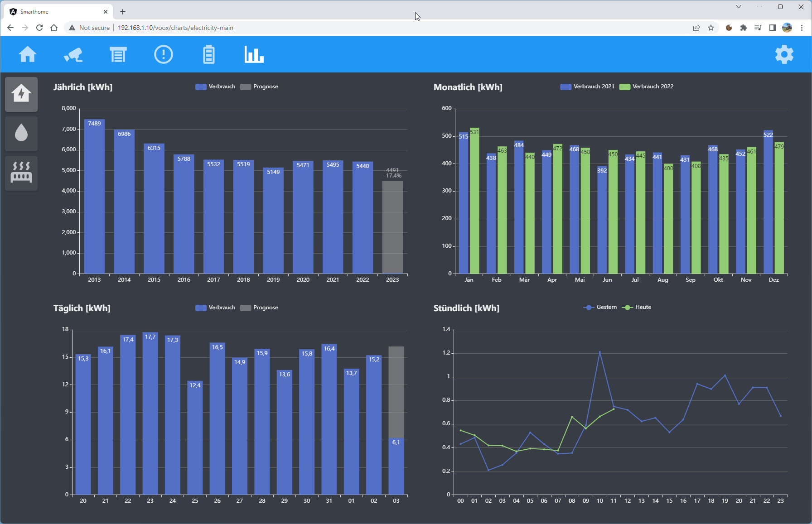The width and height of the screenshot is (812, 524).
Task: Bookmark this page with the star icon
Action: pyautogui.click(x=711, y=28)
